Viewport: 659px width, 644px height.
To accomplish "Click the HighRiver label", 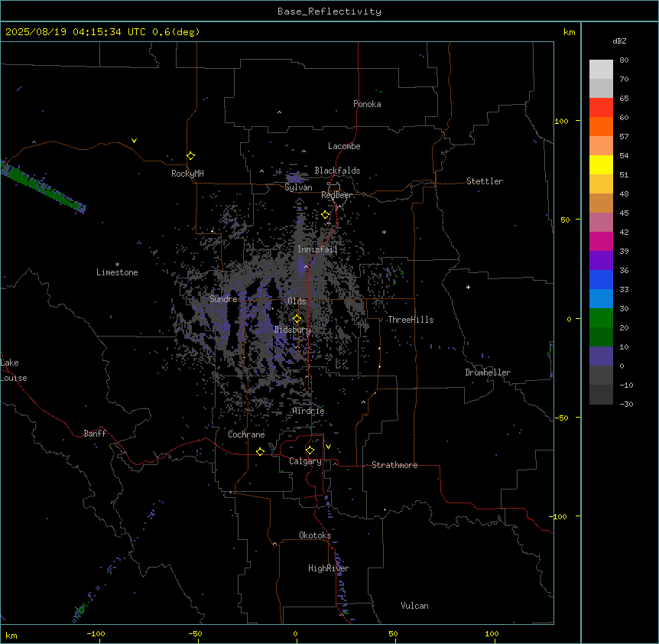I will [x=329, y=568].
